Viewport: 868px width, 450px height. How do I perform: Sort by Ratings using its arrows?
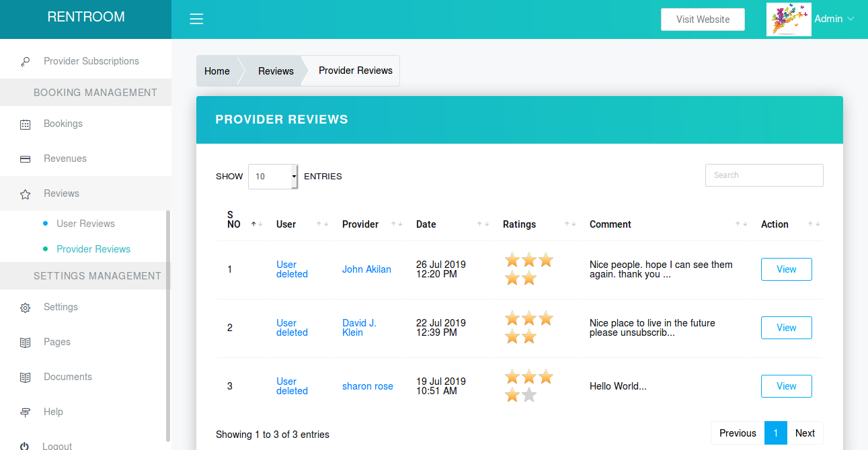point(570,224)
